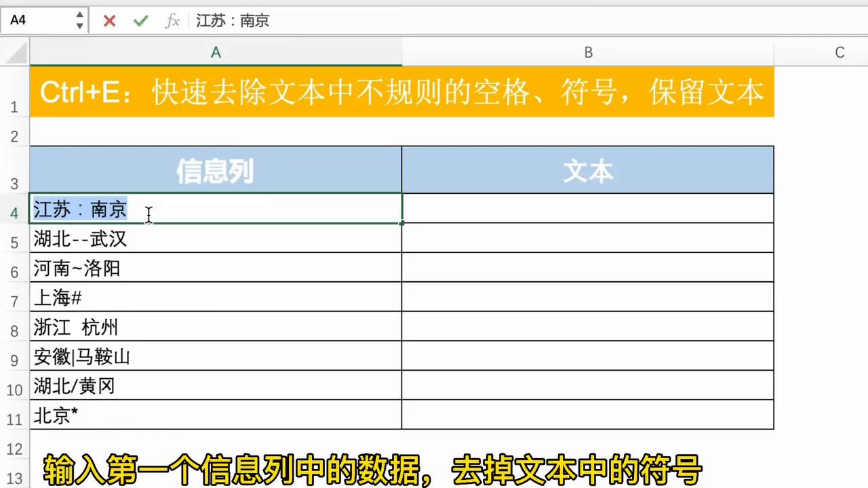The width and height of the screenshot is (868, 488).
Task: Select the cell containing 河南~洛阳
Action: 216,268
